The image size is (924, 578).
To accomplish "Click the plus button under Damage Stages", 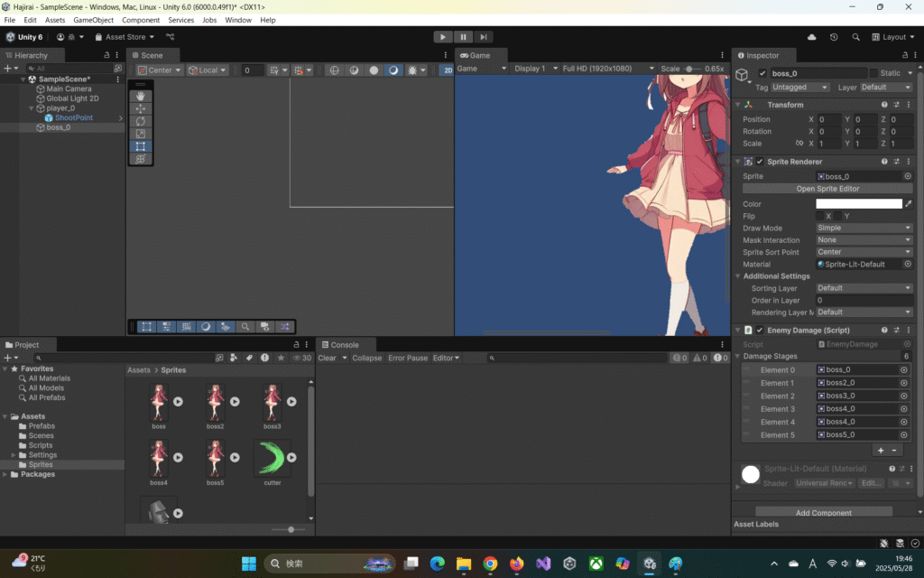I will tap(881, 450).
